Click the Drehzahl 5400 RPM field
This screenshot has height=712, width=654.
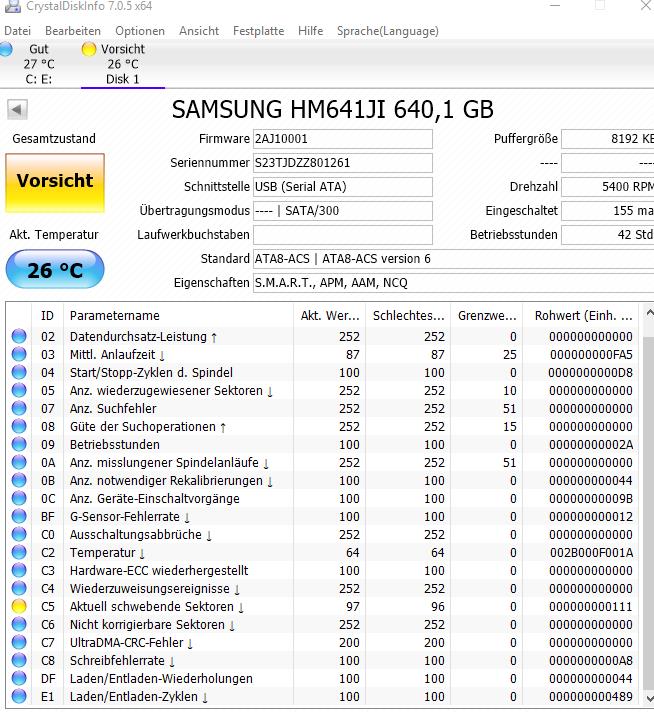[608, 187]
